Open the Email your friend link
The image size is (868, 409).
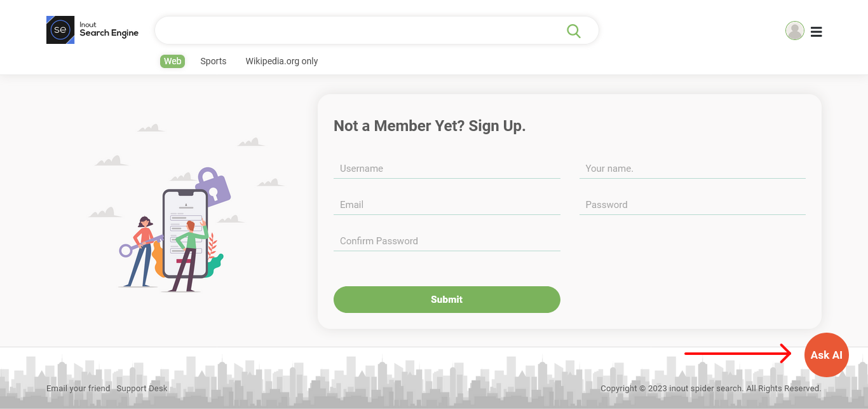(78, 389)
